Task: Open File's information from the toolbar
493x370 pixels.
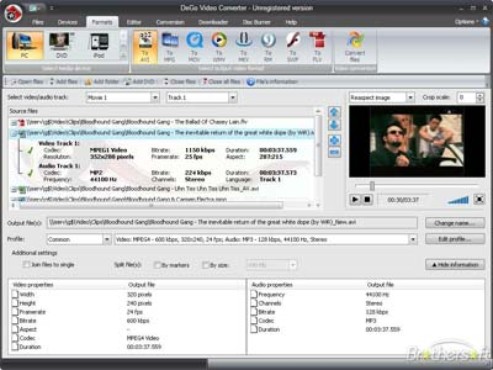Action: point(272,82)
